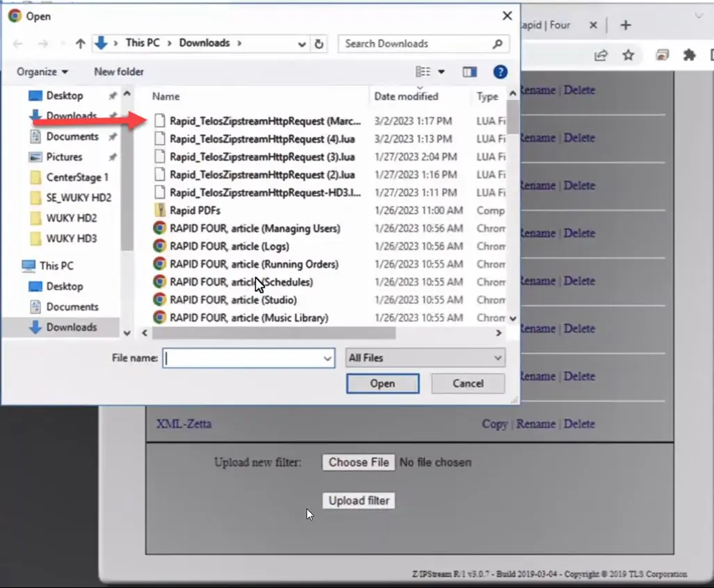
Task: Sort files by the Type column
Action: coord(487,97)
